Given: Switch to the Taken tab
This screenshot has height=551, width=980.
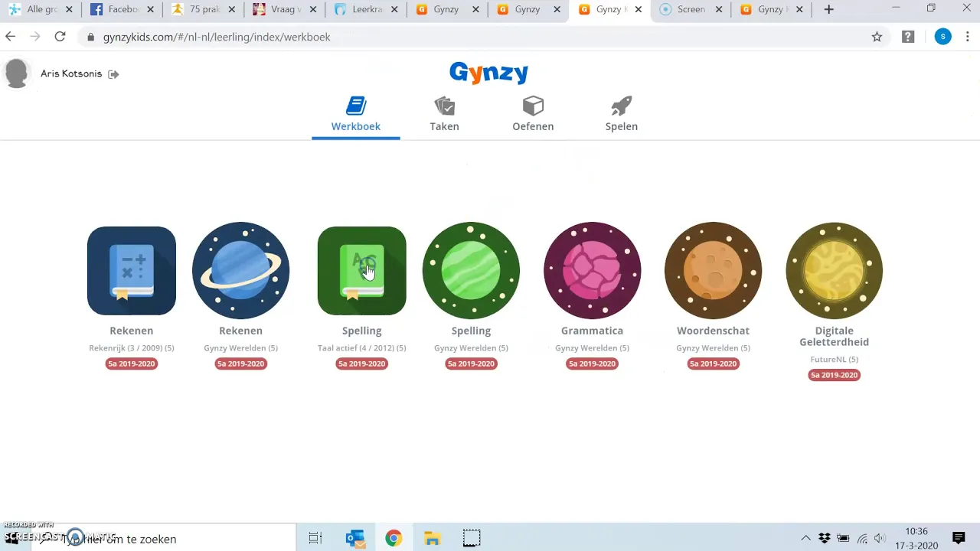Looking at the screenshot, I should click(x=444, y=115).
